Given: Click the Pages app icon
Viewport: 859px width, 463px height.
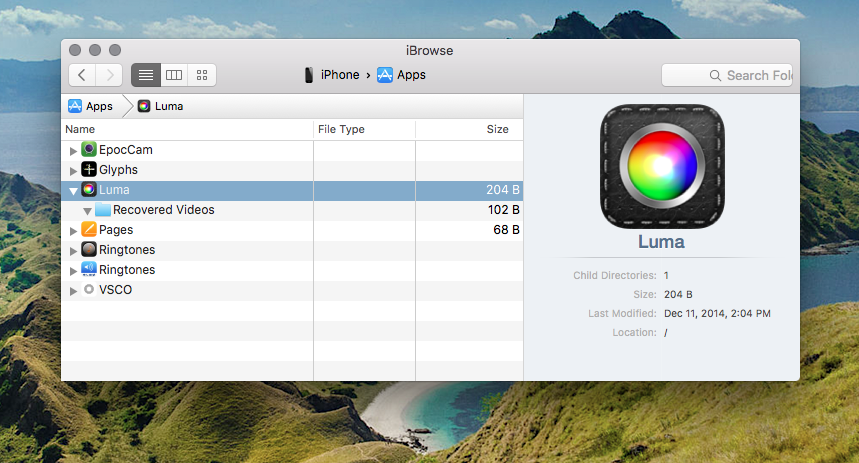Looking at the screenshot, I should click(x=89, y=229).
